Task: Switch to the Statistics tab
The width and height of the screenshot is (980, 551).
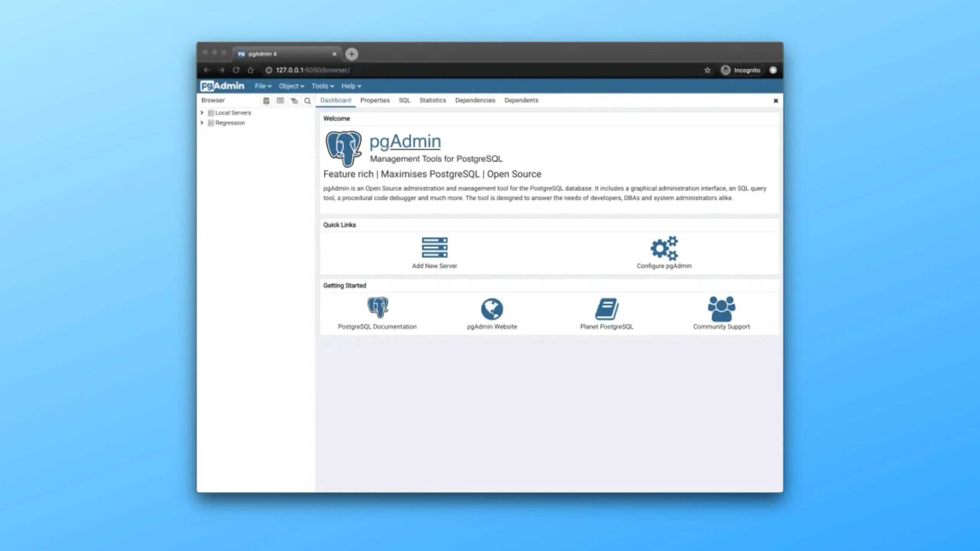Action: [x=433, y=100]
